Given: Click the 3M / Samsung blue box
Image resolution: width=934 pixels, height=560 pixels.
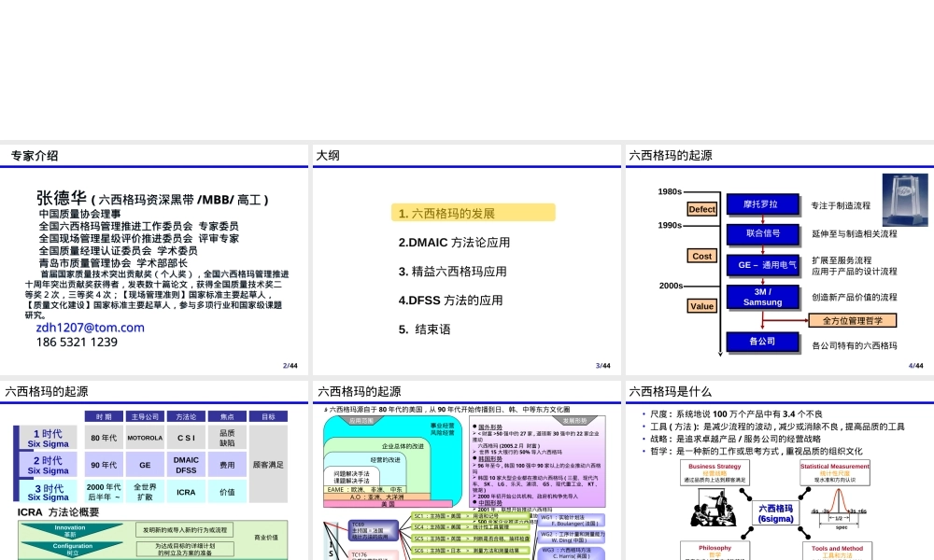Looking at the screenshot, I should (762, 297).
